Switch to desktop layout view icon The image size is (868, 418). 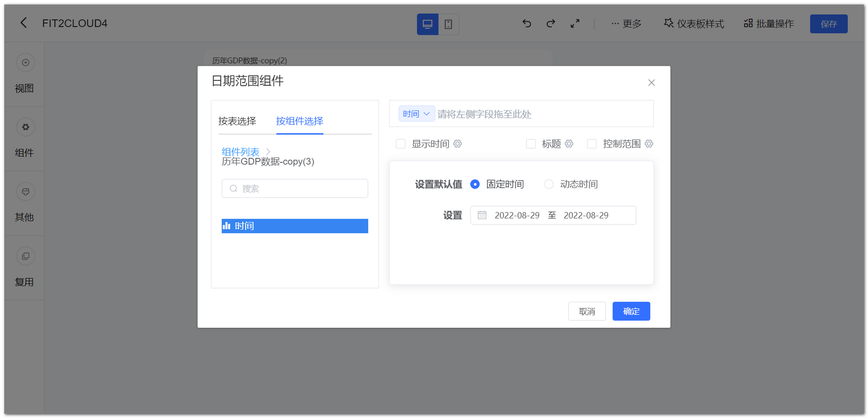427,24
